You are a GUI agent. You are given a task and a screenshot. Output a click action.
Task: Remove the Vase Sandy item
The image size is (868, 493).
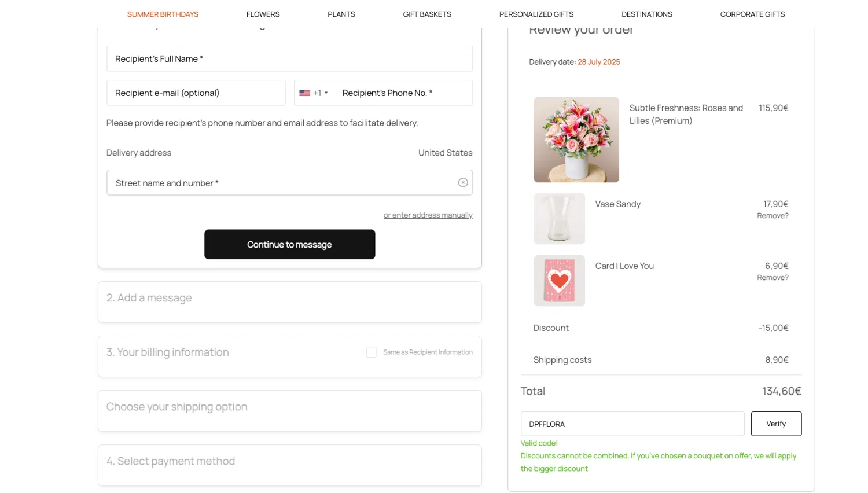773,216
